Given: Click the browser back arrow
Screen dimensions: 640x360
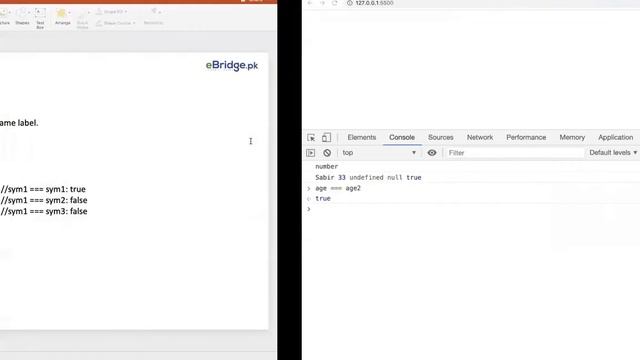Looking at the screenshot, I should pos(310,3).
